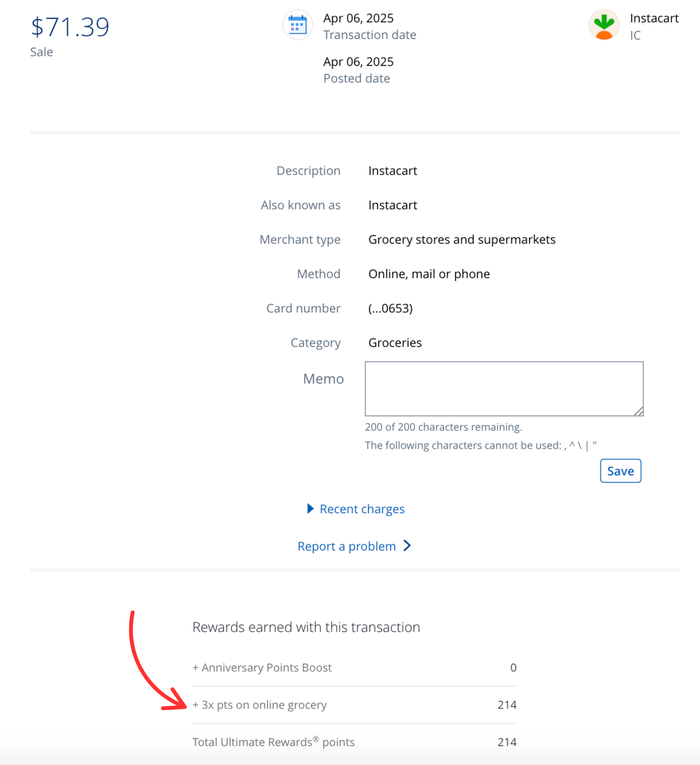This screenshot has width=700, height=765.
Task: Select the Recent charges link text
Action: [x=362, y=509]
